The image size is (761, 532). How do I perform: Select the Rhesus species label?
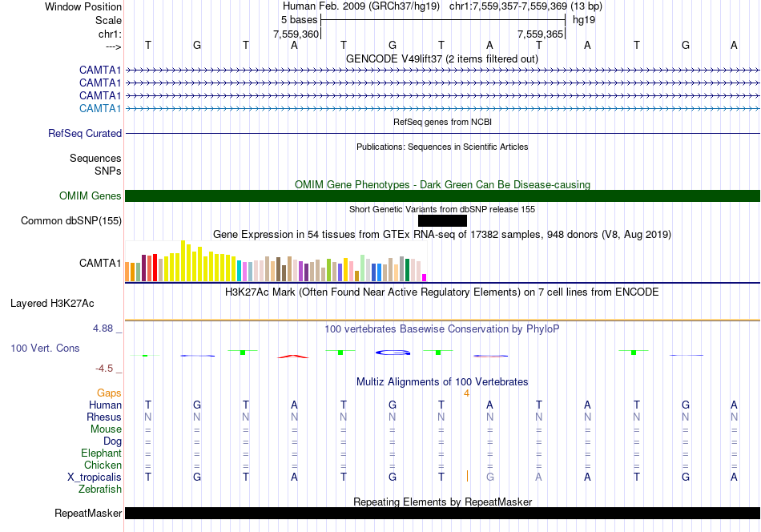point(104,417)
